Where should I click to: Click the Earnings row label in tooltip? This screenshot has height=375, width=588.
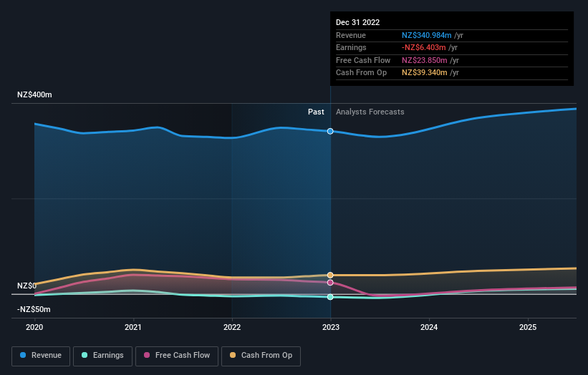(x=351, y=47)
